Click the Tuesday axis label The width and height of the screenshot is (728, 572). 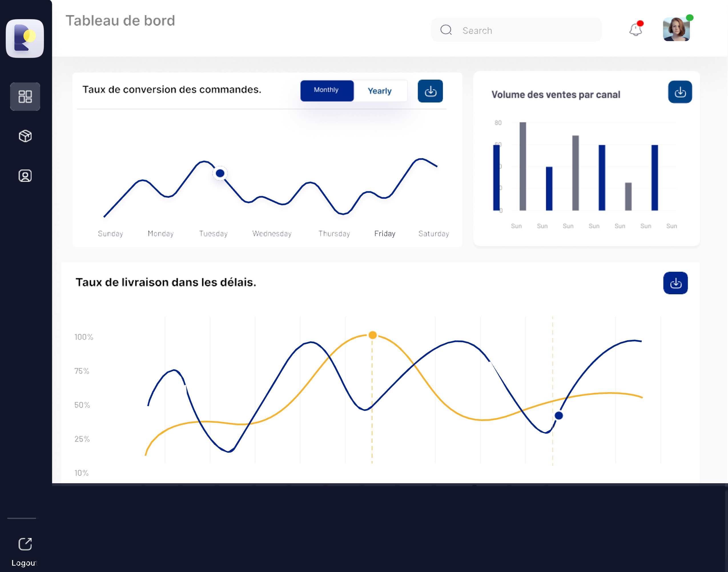click(213, 233)
